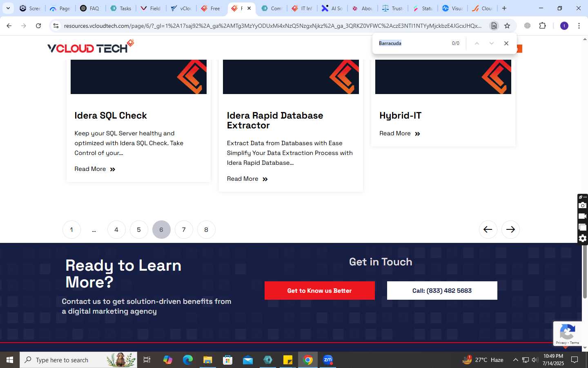Close the find-in-page bar
Screen dimensions: 588x368
coord(506,43)
